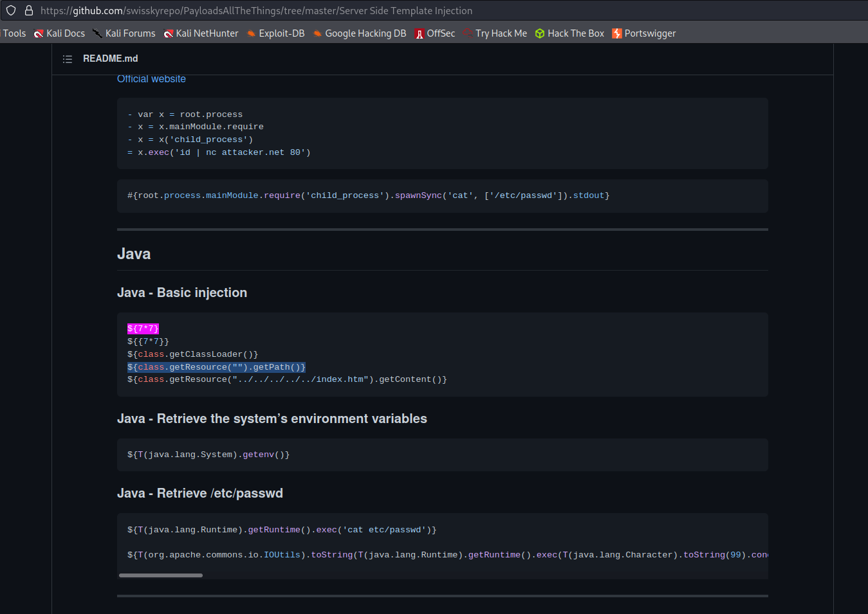The width and height of the screenshot is (868, 614).
Task: Click the URL address bar
Action: 256,11
